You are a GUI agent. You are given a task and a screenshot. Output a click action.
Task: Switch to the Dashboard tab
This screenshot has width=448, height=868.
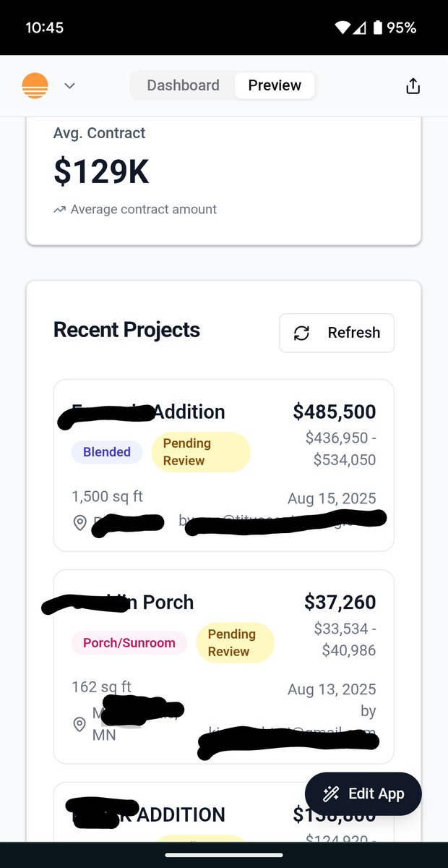tap(183, 85)
